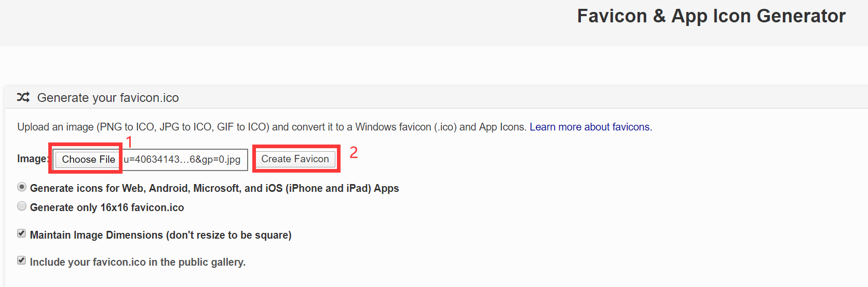This screenshot has width=868, height=287.
Task: Click the red number 2 annotation
Action: 354,152
